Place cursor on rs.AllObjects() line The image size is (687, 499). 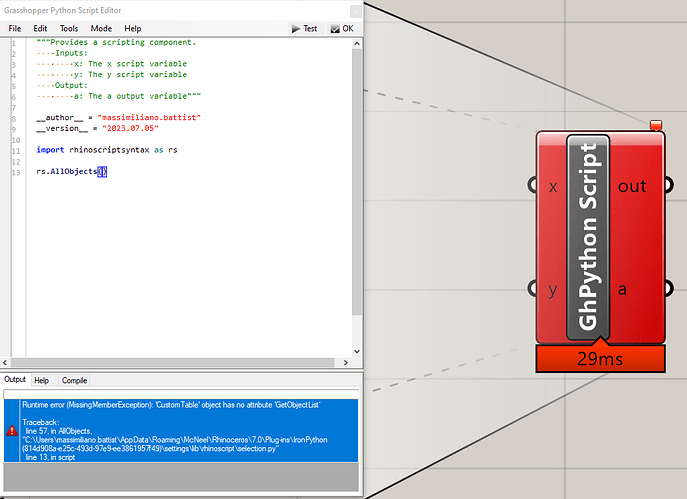pyautogui.click(x=71, y=171)
